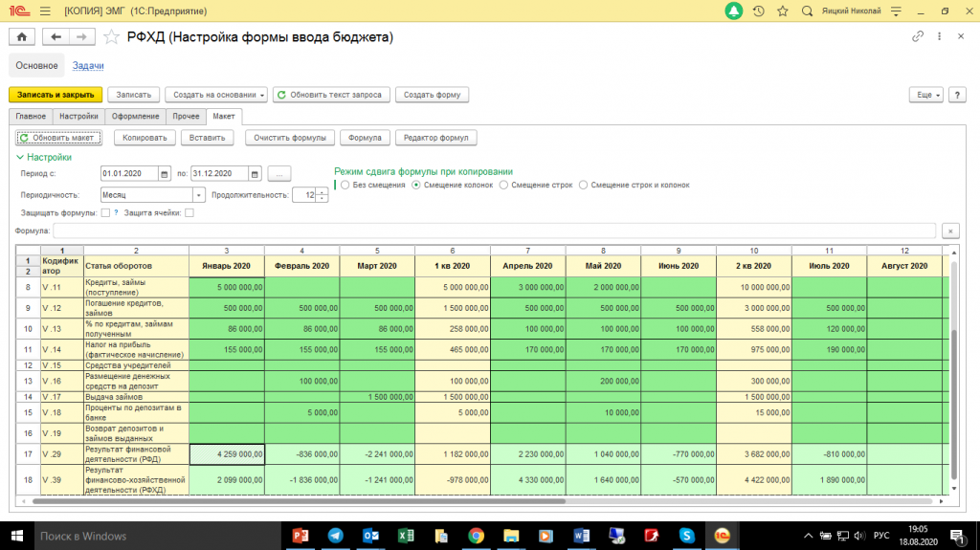Click the horizontal scrollbar of the table
The height and width of the screenshot is (550, 980).
point(299,501)
